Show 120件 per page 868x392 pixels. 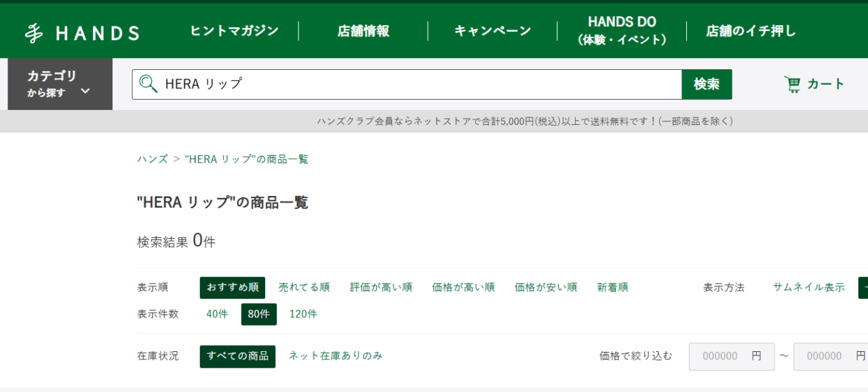303,314
